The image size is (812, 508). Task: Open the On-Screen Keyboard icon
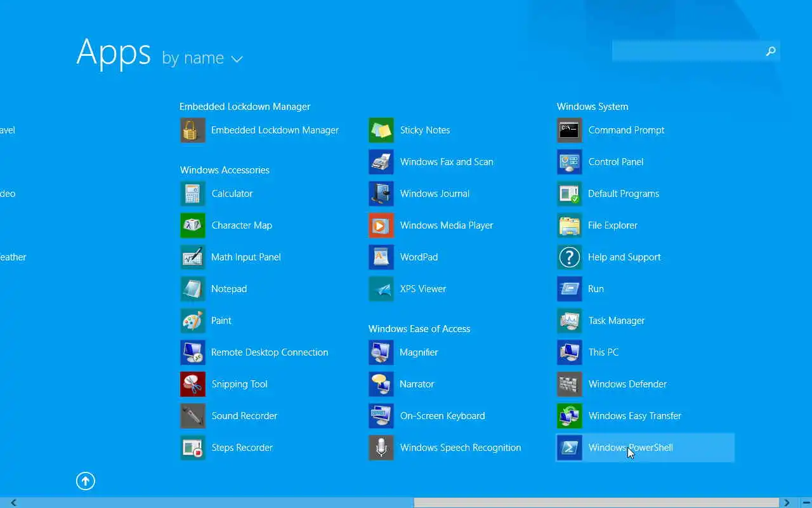click(x=381, y=416)
